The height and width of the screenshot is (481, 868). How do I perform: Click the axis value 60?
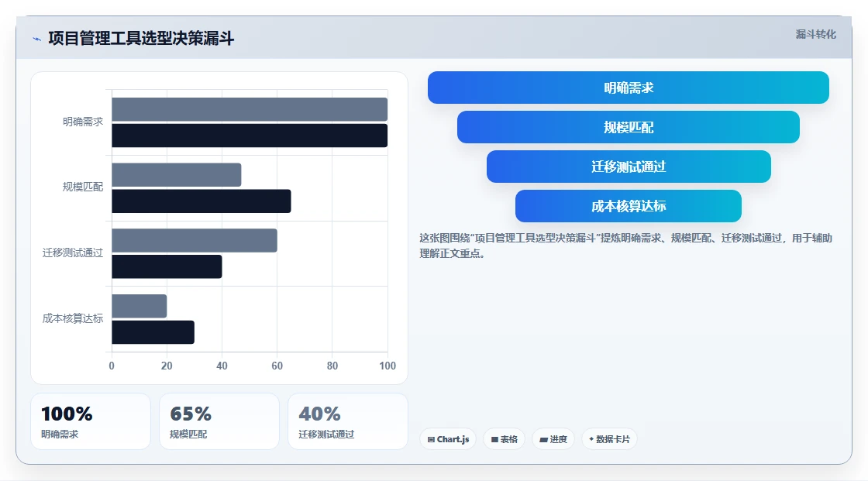[x=277, y=366]
